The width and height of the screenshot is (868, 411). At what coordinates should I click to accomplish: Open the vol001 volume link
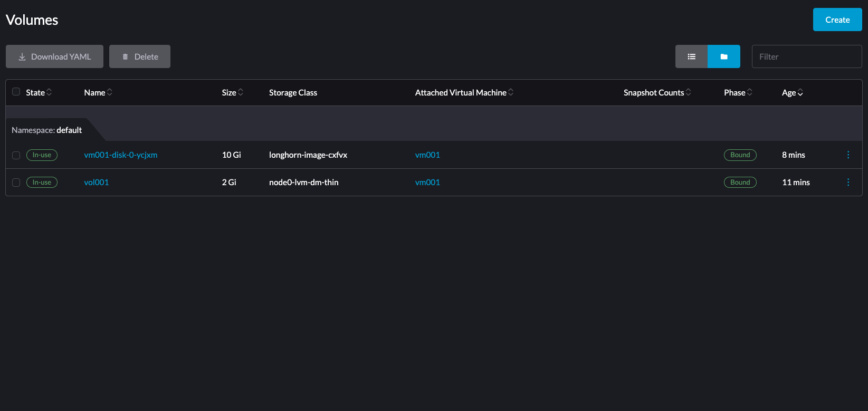pyautogui.click(x=97, y=182)
